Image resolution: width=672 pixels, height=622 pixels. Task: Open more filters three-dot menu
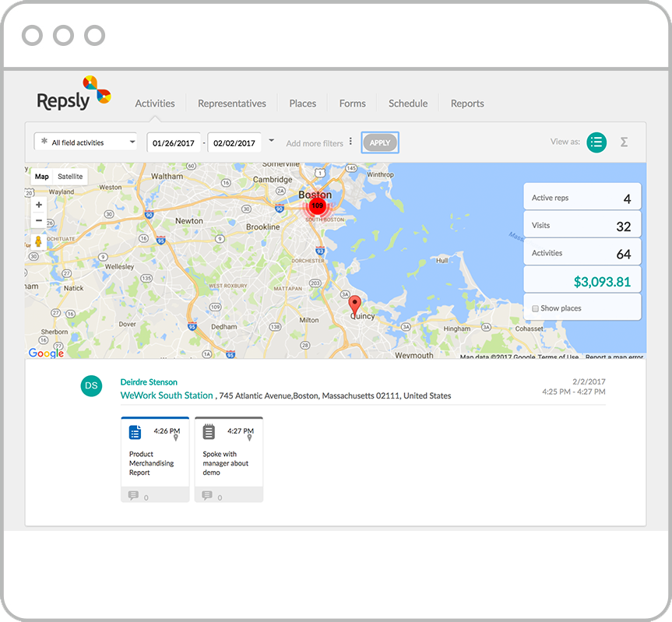pos(350,142)
